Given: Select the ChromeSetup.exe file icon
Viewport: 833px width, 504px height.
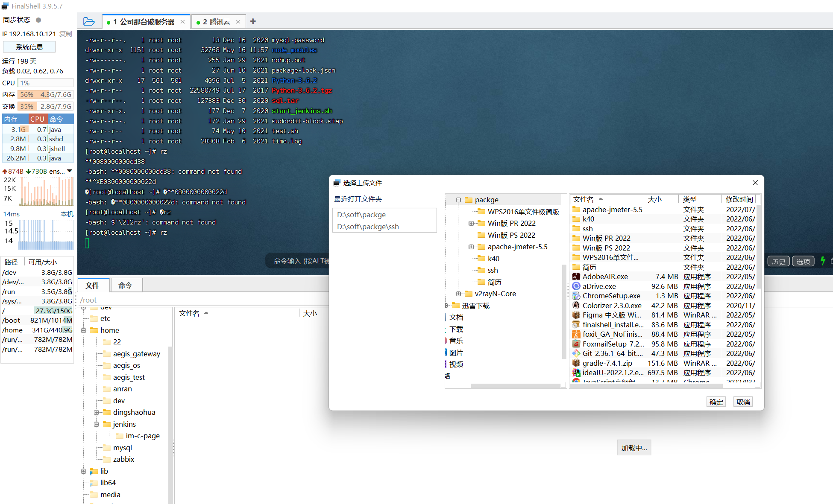Looking at the screenshot, I should pyautogui.click(x=576, y=296).
